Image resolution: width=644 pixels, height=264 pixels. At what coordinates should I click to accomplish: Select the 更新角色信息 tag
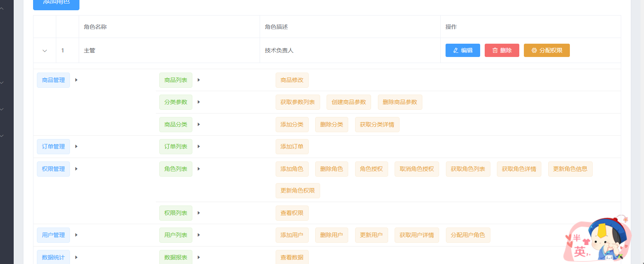point(570,169)
